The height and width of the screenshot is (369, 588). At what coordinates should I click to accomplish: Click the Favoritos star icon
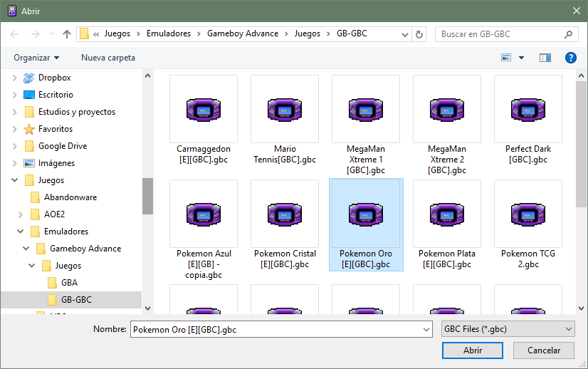29,129
